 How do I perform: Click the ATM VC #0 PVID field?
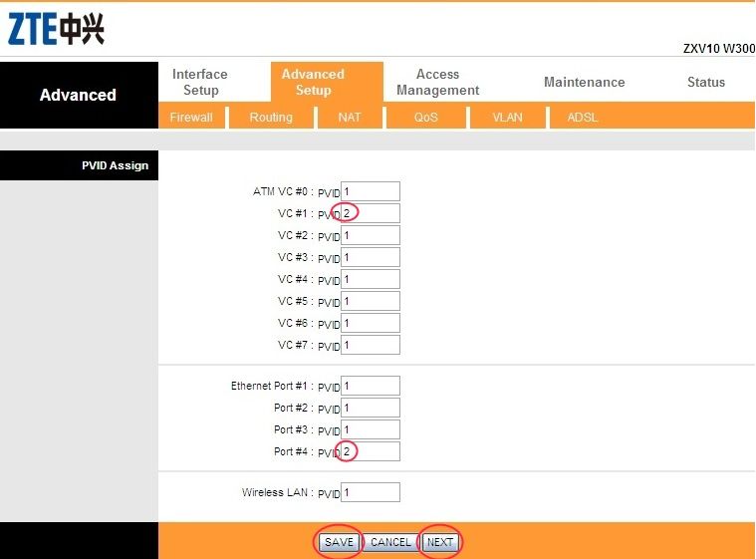371,191
